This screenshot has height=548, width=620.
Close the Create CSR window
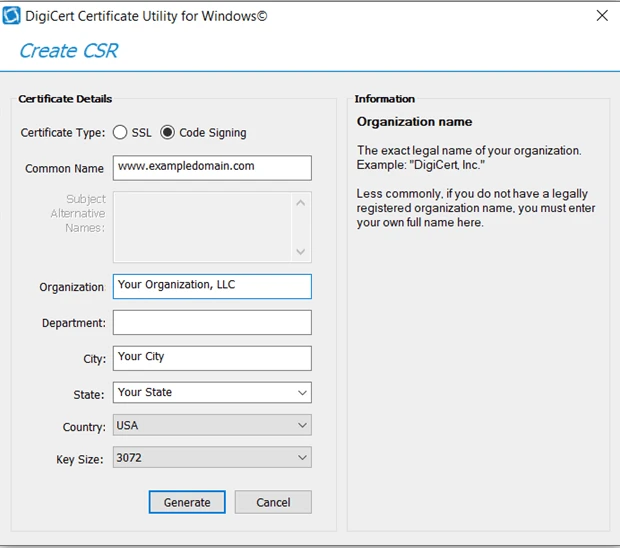[601, 16]
